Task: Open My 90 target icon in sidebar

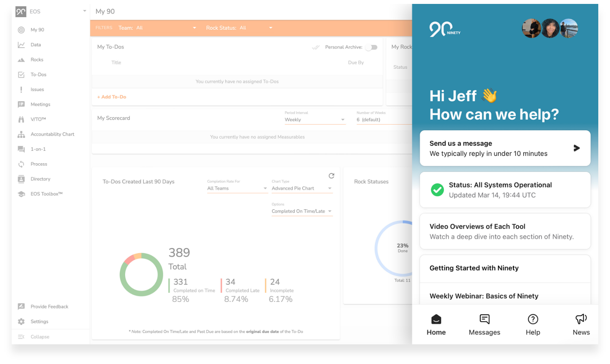Action: coord(21,30)
